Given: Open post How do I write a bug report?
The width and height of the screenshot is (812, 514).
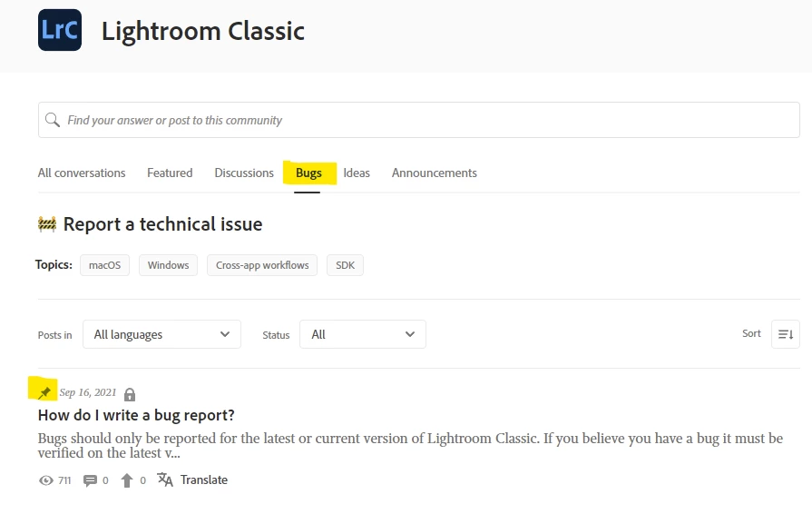Looking at the screenshot, I should (x=136, y=415).
